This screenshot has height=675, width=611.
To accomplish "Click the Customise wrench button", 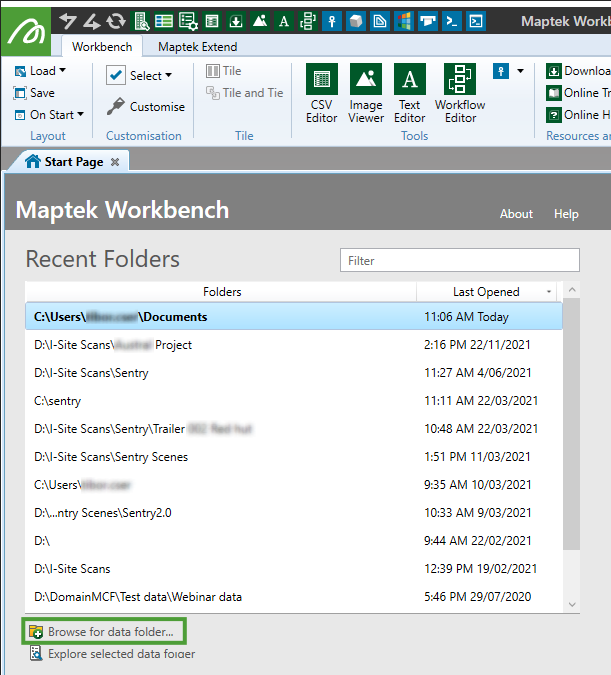I will [146, 106].
